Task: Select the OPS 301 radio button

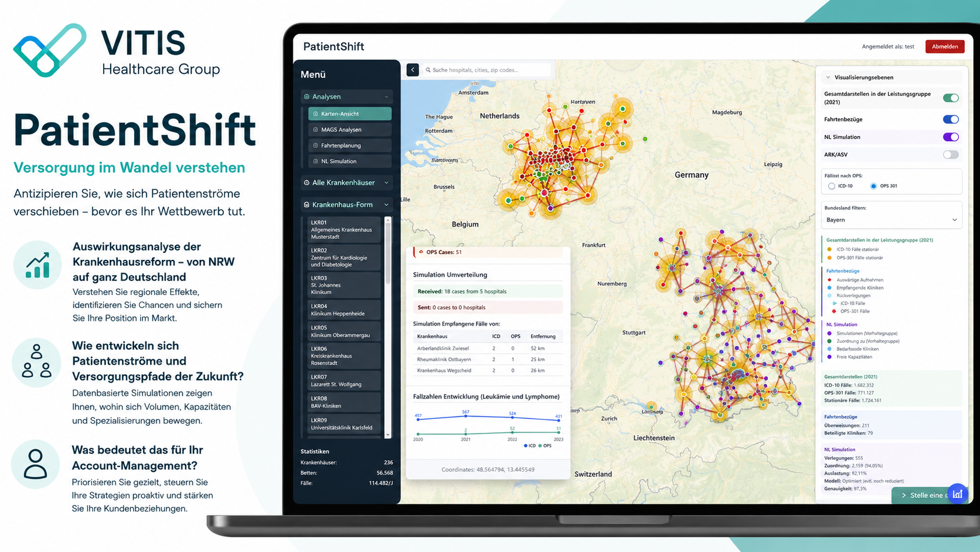Action: pos(873,186)
